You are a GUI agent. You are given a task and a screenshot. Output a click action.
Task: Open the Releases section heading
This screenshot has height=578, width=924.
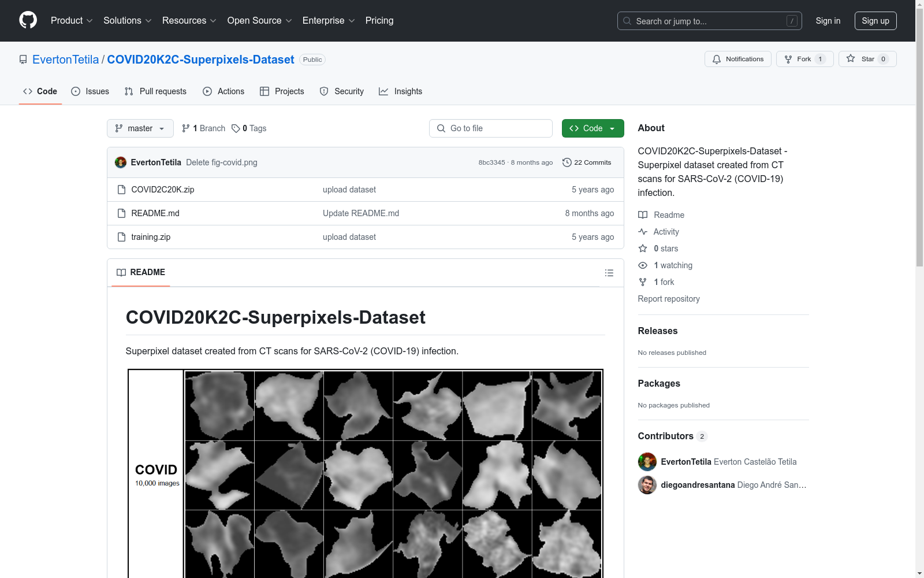pyautogui.click(x=658, y=331)
